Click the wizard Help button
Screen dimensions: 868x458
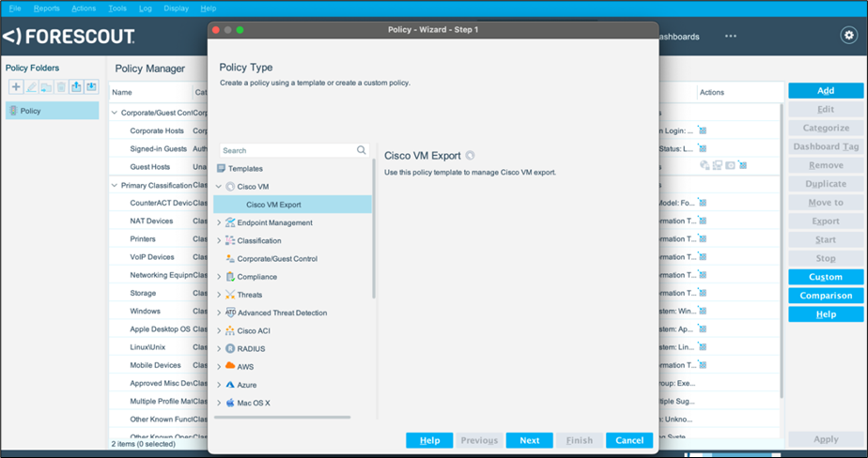tap(429, 440)
